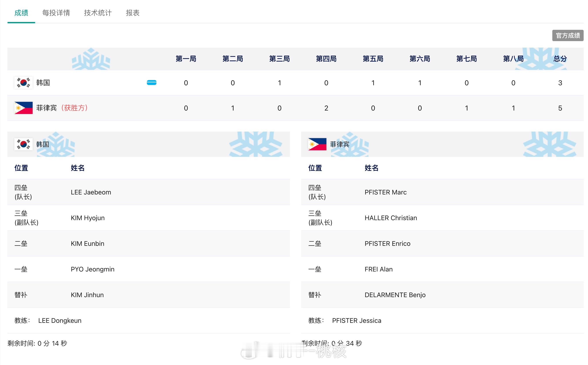This screenshot has height=365, width=588.
Task: Click 二垒 position for KIM Eunbin
Action: point(21,244)
